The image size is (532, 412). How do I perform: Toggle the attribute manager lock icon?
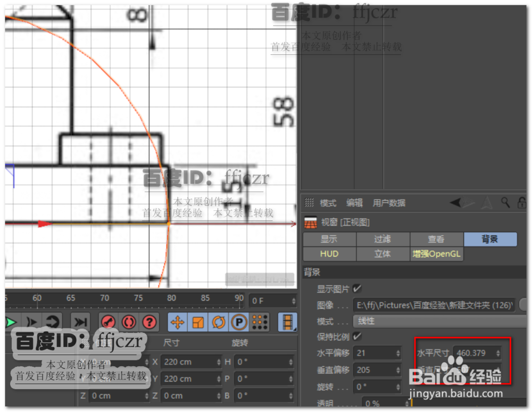(x=521, y=203)
